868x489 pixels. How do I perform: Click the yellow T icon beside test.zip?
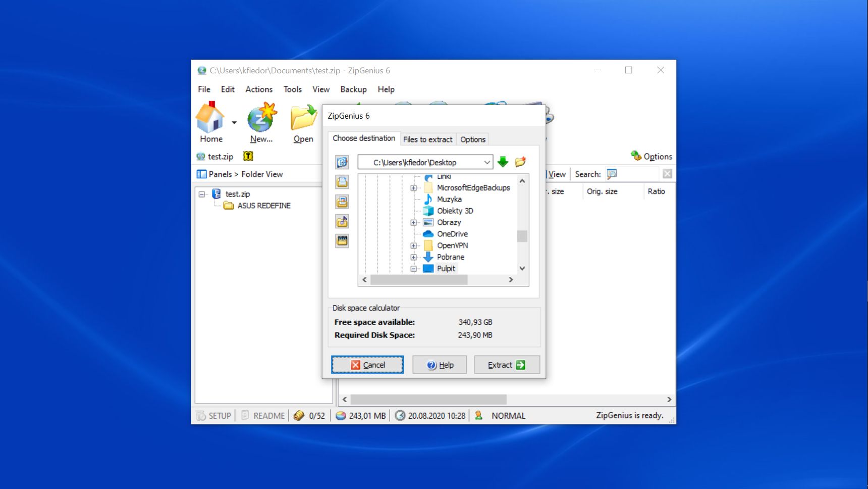coord(248,156)
